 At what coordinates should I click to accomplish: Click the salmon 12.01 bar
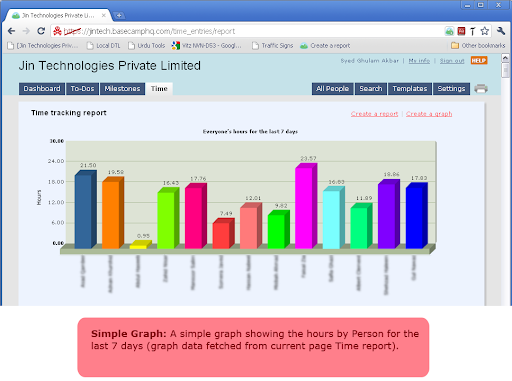[251, 226]
